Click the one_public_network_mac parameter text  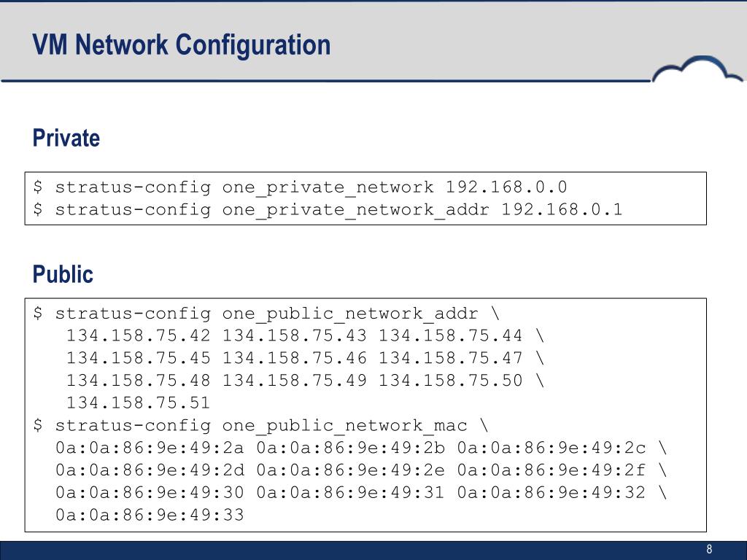344,426
